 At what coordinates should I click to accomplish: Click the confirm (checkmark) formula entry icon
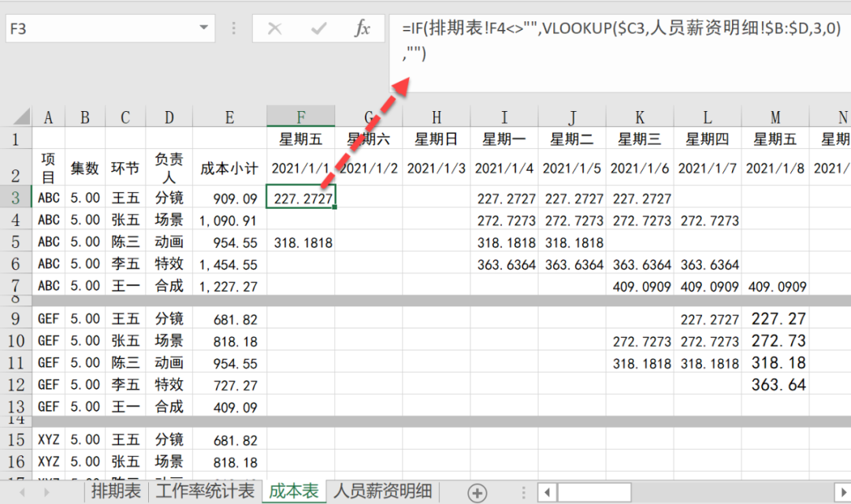[318, 28]
